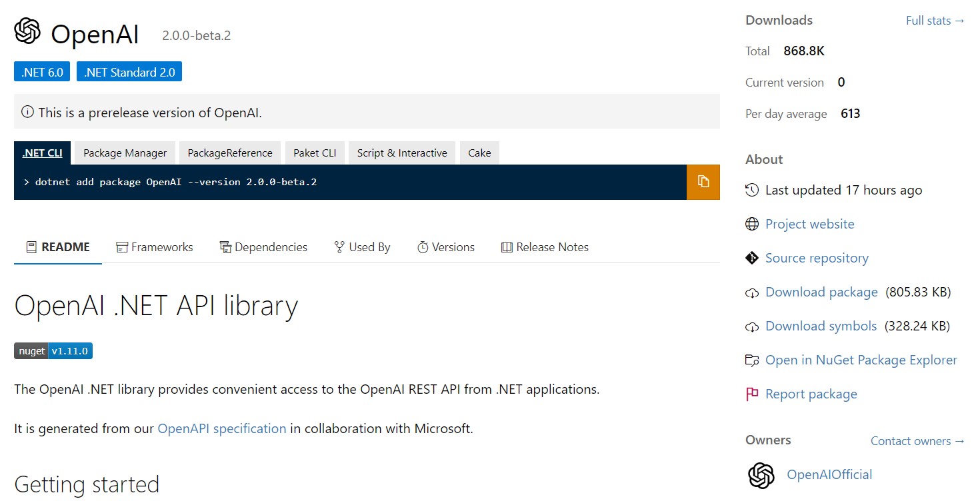Open the Paket CLI tab
The width and height of the screenshot is (980, 501).
pyautogui.click(x=315, y=153)
